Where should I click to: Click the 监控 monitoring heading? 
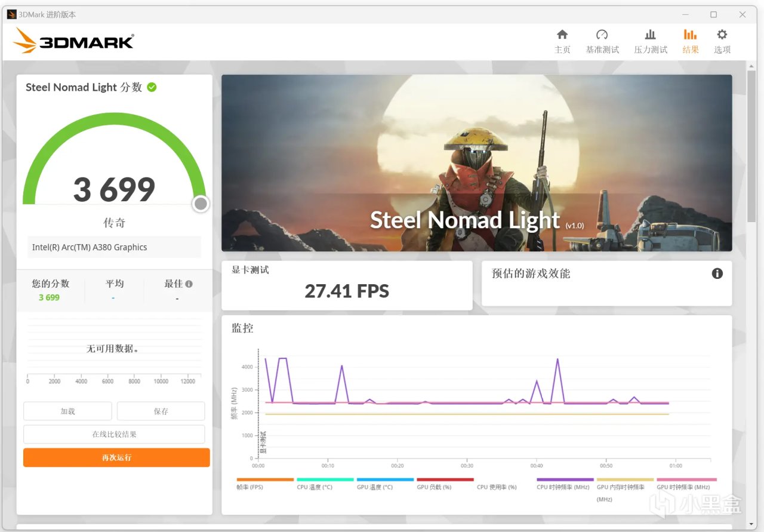point(242,328)
